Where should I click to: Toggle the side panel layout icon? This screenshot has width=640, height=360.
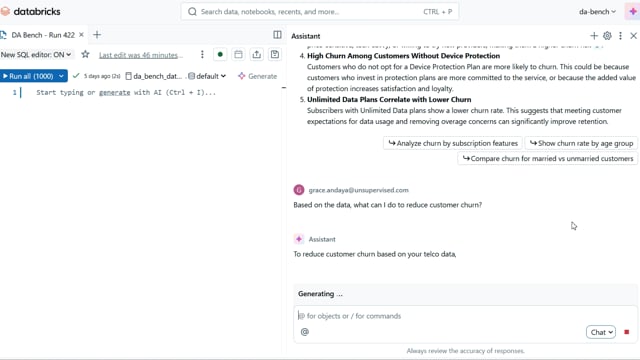[277, 35]
